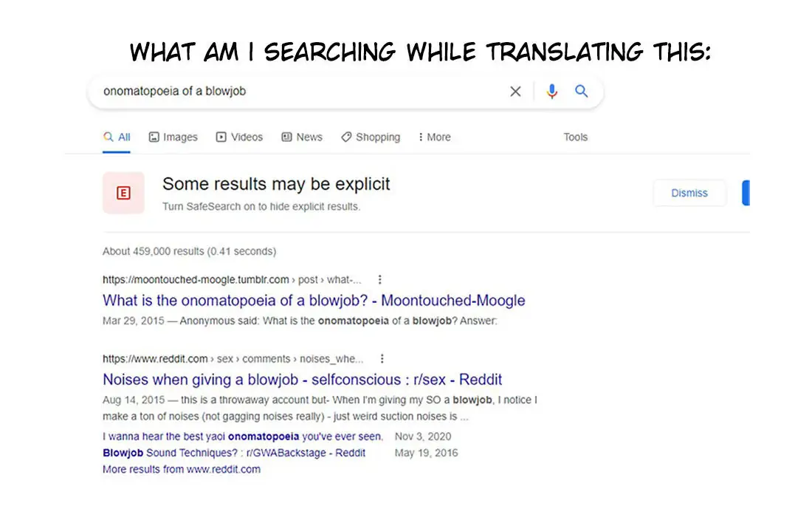812x506 pixels.
Task: Dismiss the explicit results notice
Action: click(x=689, y=193)
